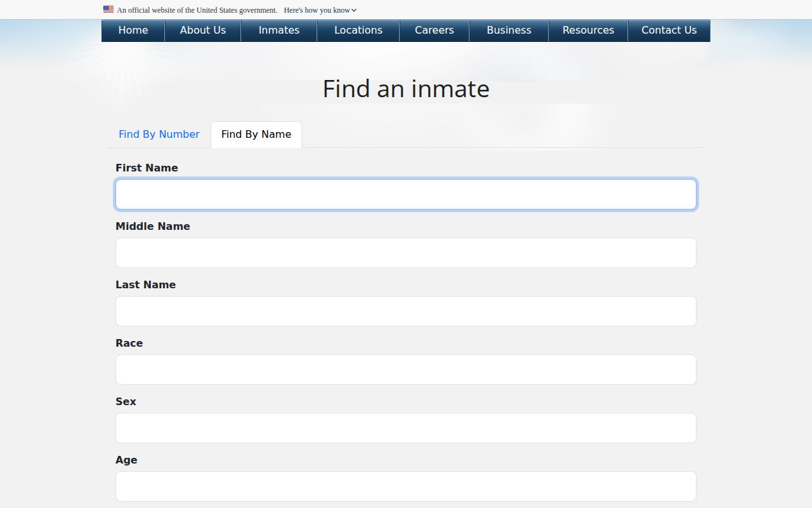Viewport: 812px width, 508px height.
Task: Click the Age input box
Action: pos(406,486)
